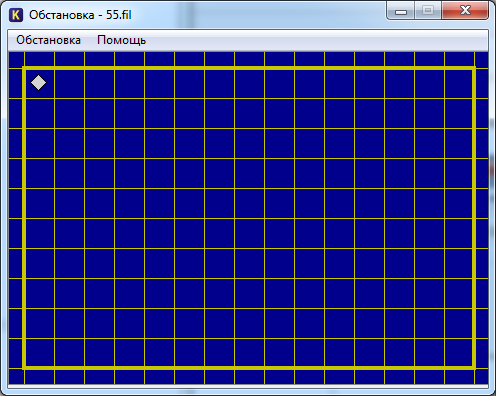Click the top-right corner cell of the field

[458, 84]
